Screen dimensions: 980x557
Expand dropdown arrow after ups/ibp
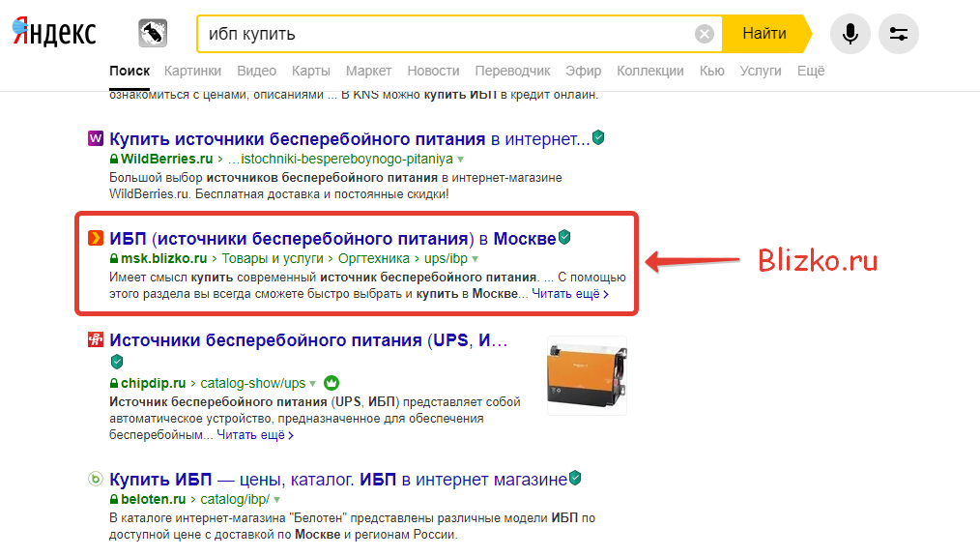click(475, 259)
